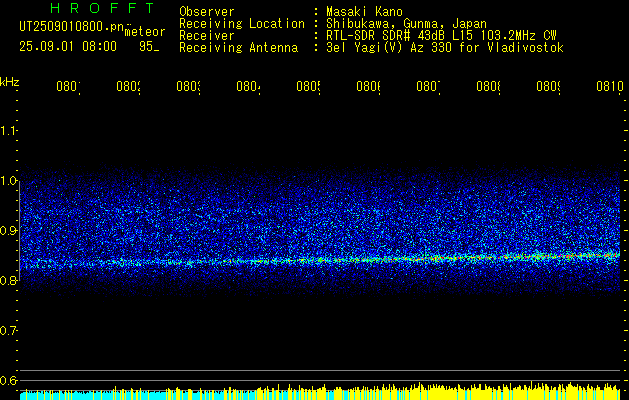Image resolution: width=629 pixels, height=400 pixels.
Task: Click the yellow signal level bars
Action: click(441, 392)
